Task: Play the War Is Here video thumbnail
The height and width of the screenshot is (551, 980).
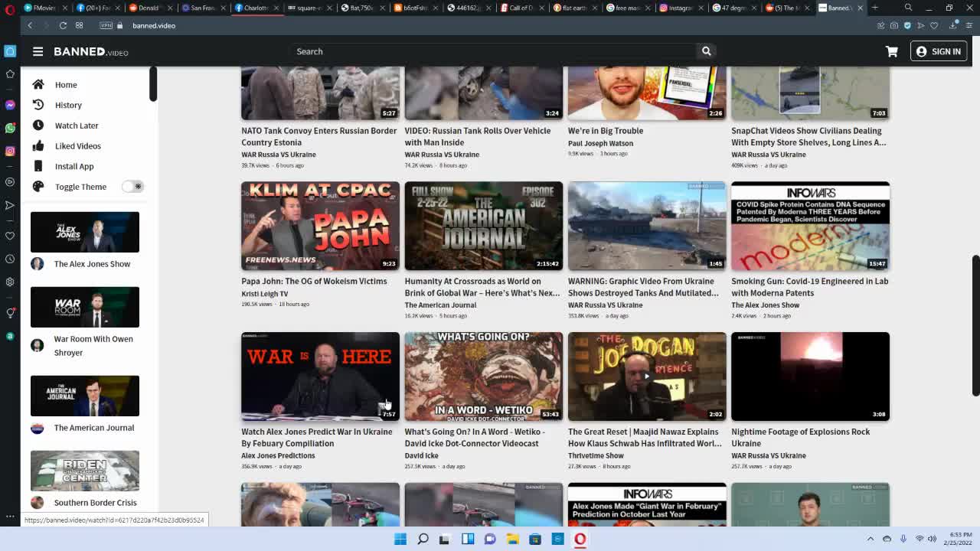Action: coord(320,377)
